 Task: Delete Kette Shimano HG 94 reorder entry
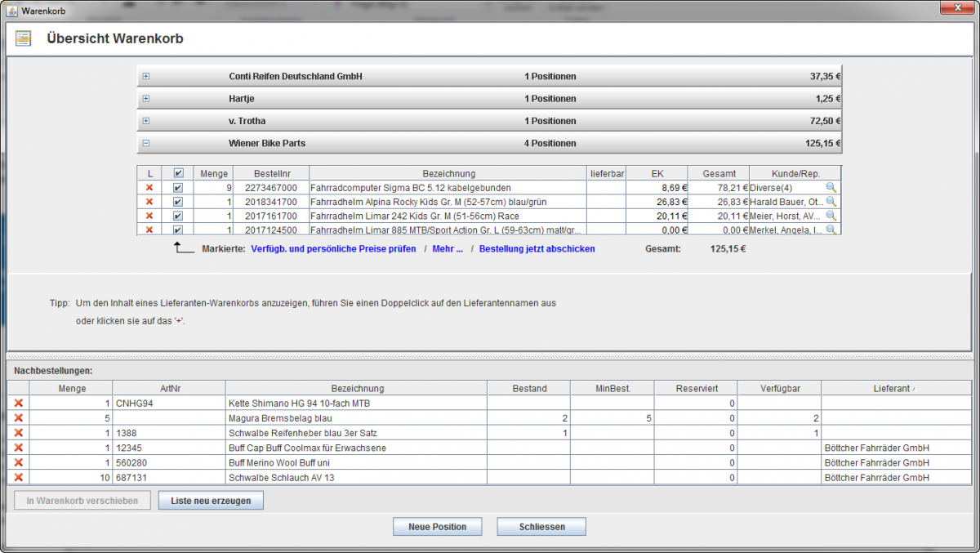coord(19,404)
